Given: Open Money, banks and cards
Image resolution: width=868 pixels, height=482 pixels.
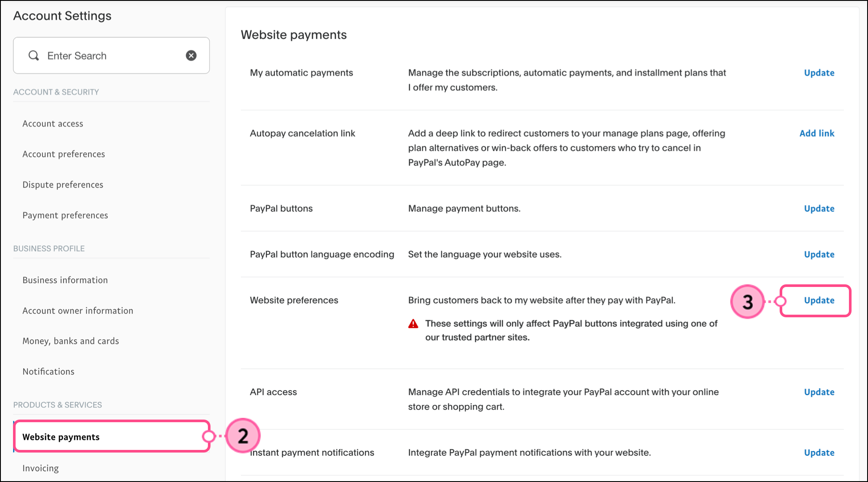Looking at the screenshot, I should (71, 341).
